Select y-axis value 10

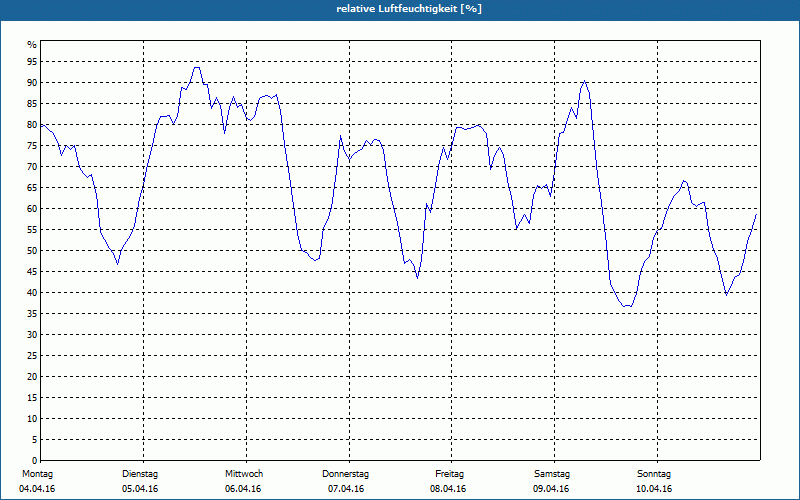(32, 419)
